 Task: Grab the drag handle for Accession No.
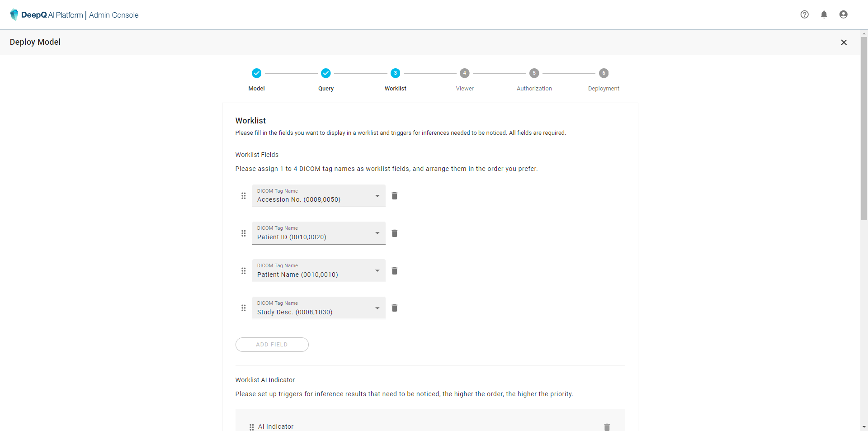pyautogui.click(x=244, y=196)
